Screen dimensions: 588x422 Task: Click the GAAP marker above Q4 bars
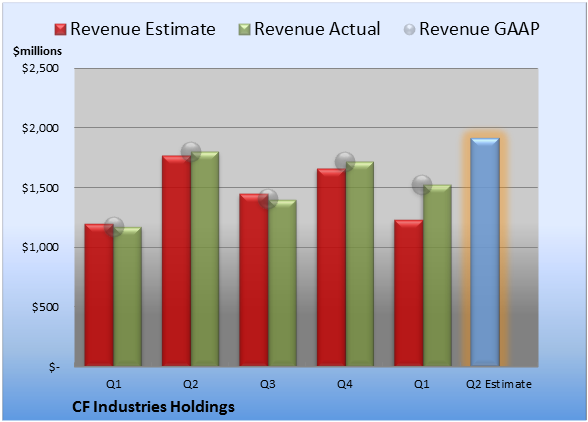click(x=345, y=162)
